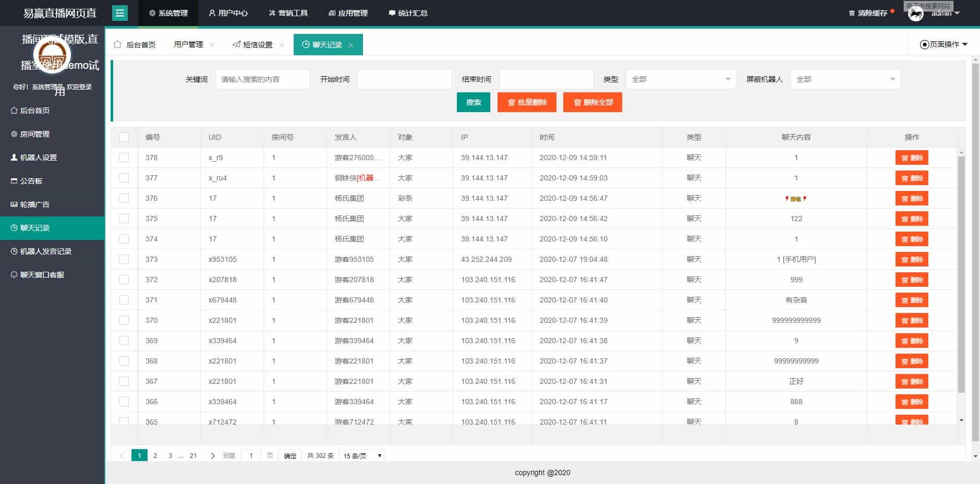The width and height of the screenshot is (980, 484).
Task: Delete chat record 377
Action: (x=912, y=178)
